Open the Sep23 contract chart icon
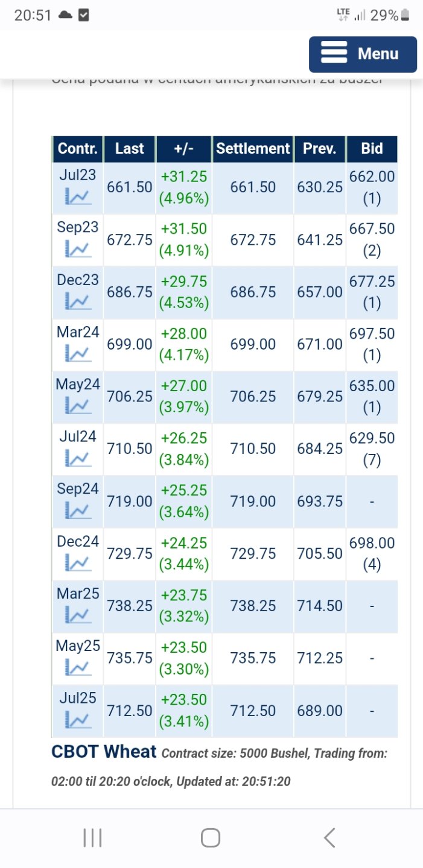 click(x=78, y=248)
